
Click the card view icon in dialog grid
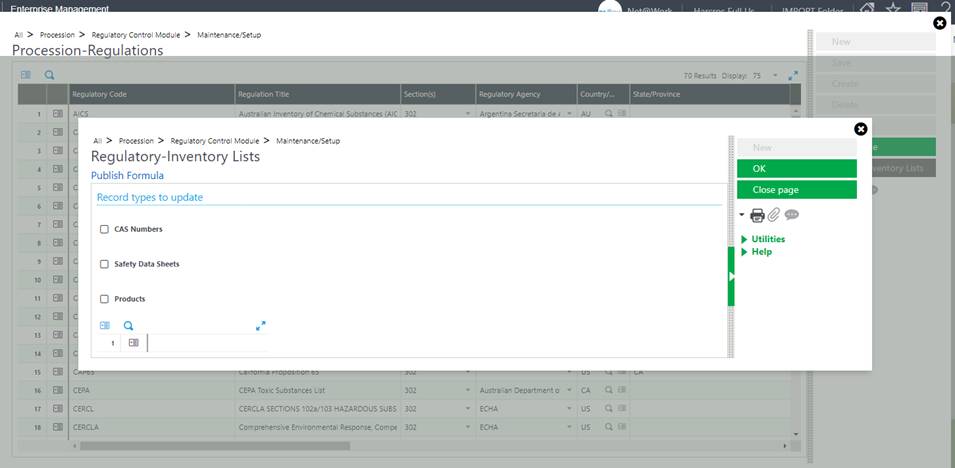tap(105, 325)
